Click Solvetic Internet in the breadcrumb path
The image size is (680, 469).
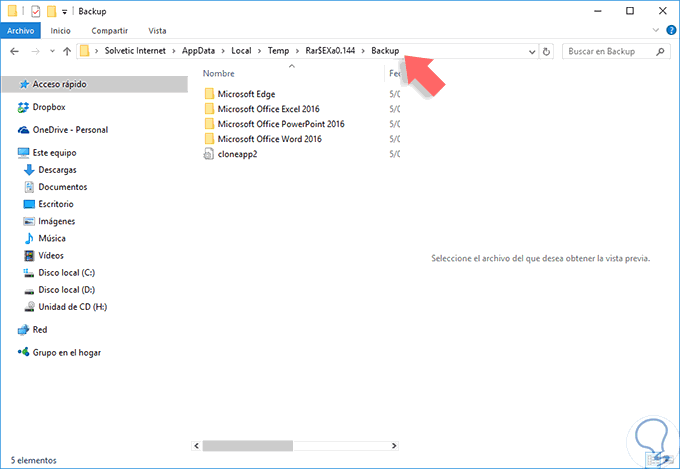pyautogui.click(x=135, y=51)
